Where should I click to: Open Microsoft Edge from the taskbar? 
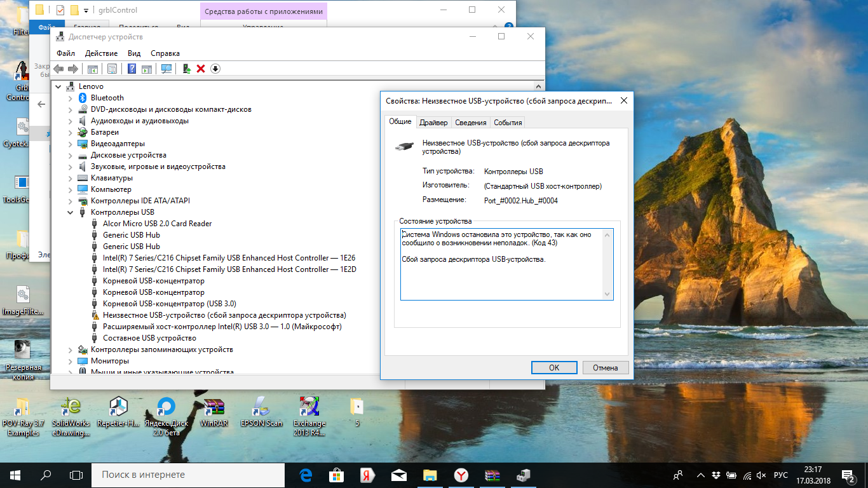(x=306, y=475)
